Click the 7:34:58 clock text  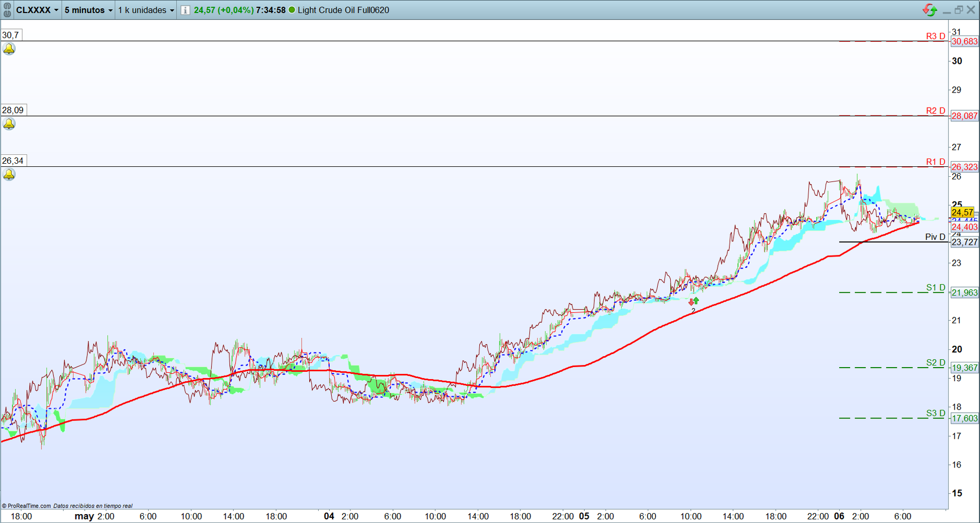[271, 10]
